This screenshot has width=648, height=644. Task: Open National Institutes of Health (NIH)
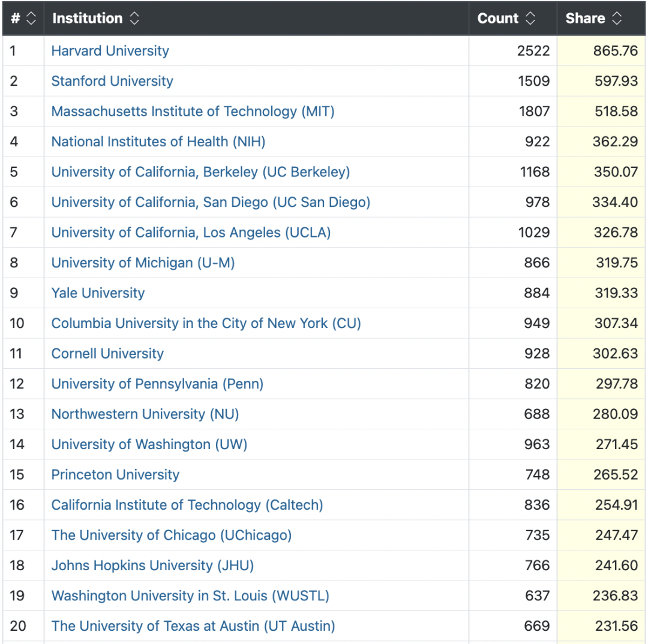[x=158, y=142]
